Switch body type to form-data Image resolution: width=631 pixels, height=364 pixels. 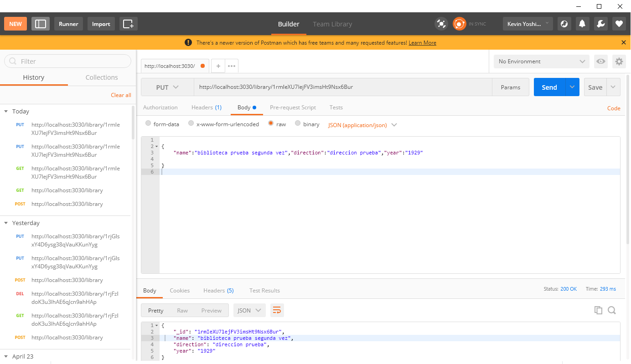148,124
